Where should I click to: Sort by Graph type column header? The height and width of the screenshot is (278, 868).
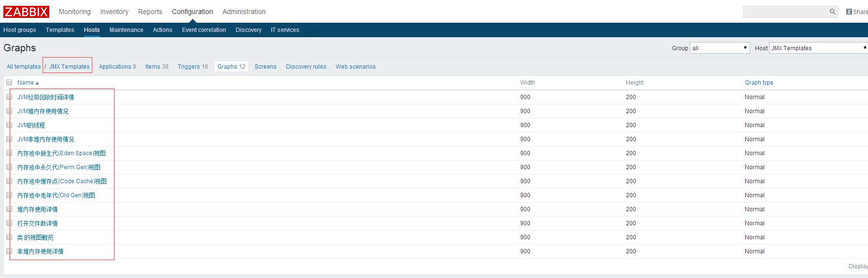pyautogui.click(x=759, y=83)
